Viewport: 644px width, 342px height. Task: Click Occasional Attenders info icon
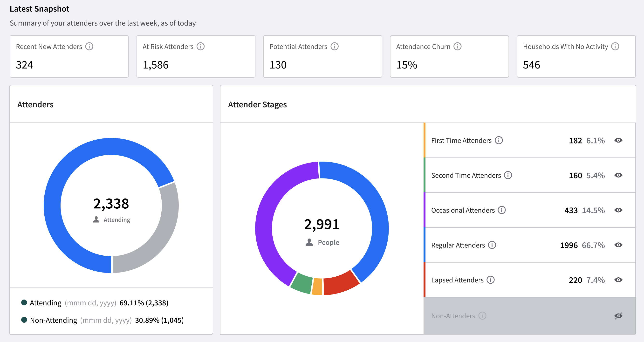[x=502, y=210]
